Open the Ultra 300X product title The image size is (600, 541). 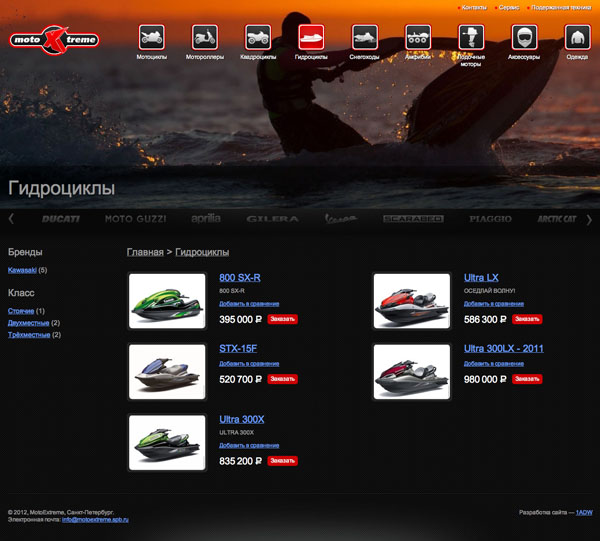pos(242,419)
